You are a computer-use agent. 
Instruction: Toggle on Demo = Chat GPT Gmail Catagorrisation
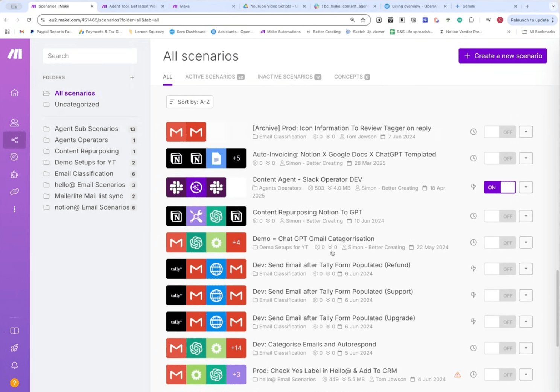coord(499,243)
